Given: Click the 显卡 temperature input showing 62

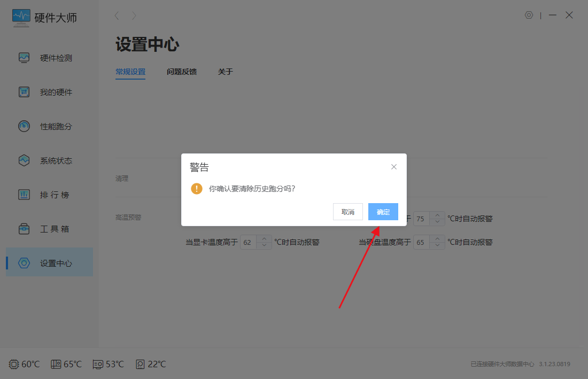Looking at the screenshot, I should (x=248, y=242).
